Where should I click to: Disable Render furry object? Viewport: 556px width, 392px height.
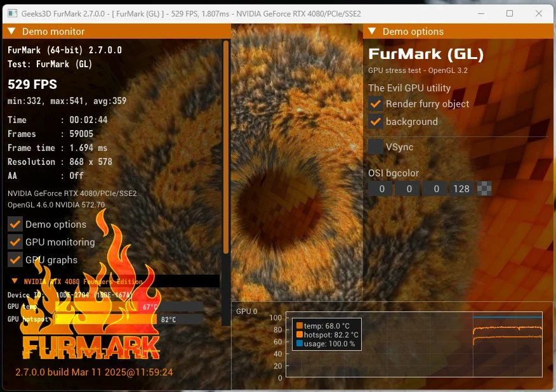(376, 104)
